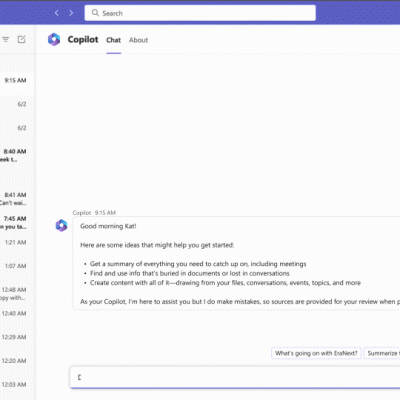Open the chat with 7:45 AM timestamp
Image resolution: width=400 pixels, height=400 pixels.
17,222
